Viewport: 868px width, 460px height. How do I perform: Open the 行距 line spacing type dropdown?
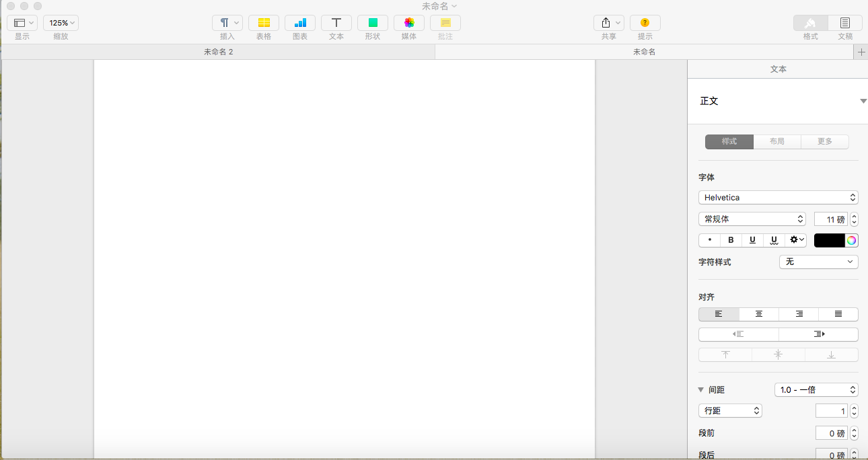tap(730, 411)
